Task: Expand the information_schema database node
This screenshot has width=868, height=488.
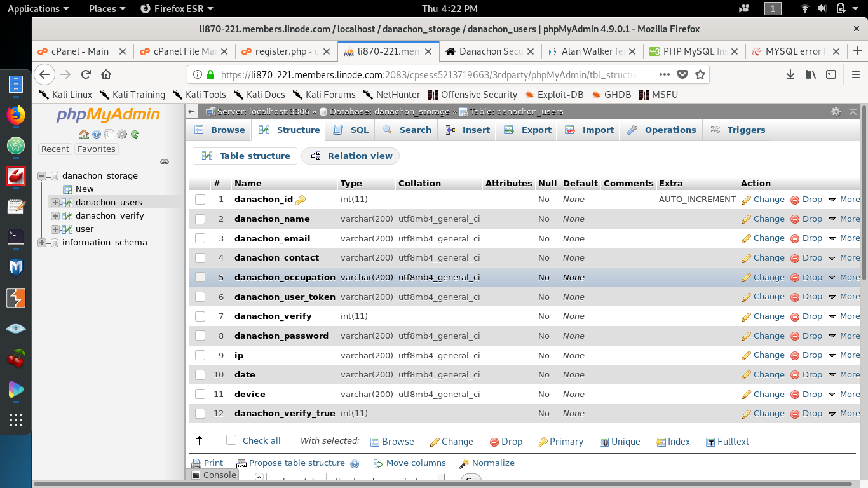Action: [42, 242]
